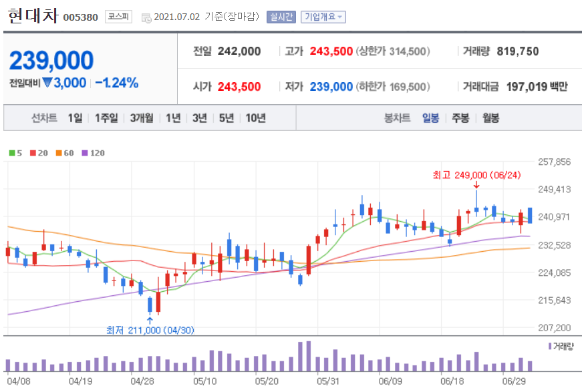Click the 현대차 stock name heading
This screenshot has width=582, height=392.
point(33,15)
